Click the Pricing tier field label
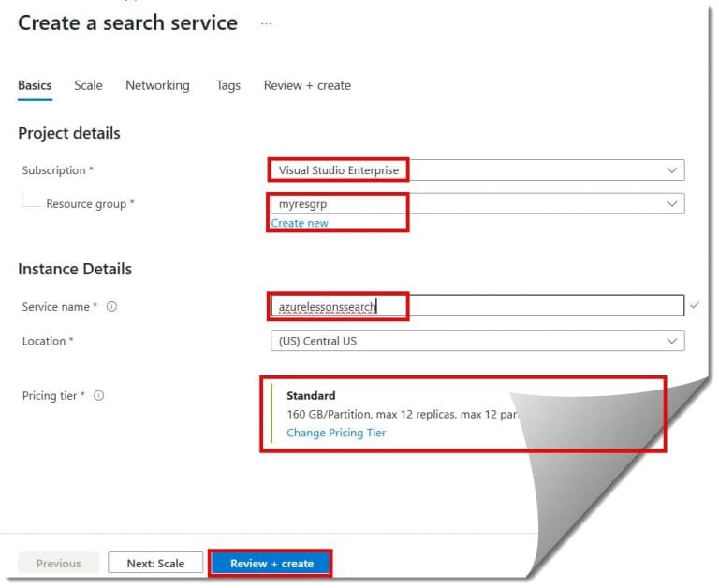Screen dimensions: 719x588 [50, 395]
